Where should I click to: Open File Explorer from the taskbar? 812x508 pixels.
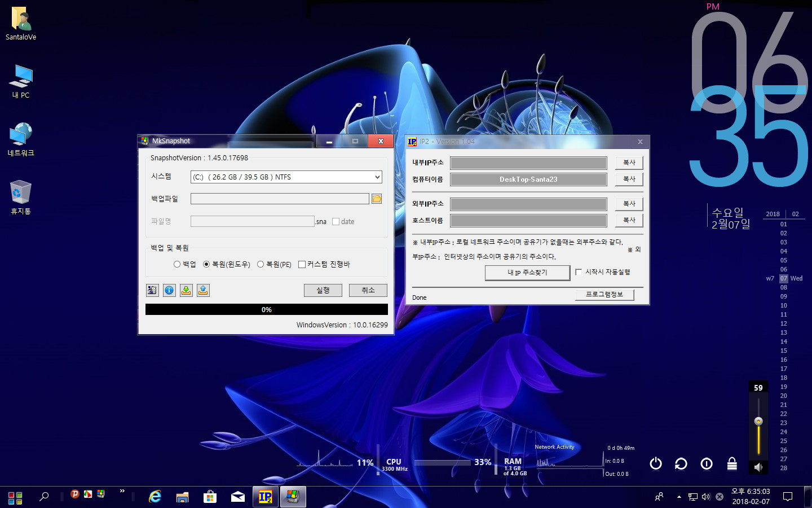(x=182, y=497)
